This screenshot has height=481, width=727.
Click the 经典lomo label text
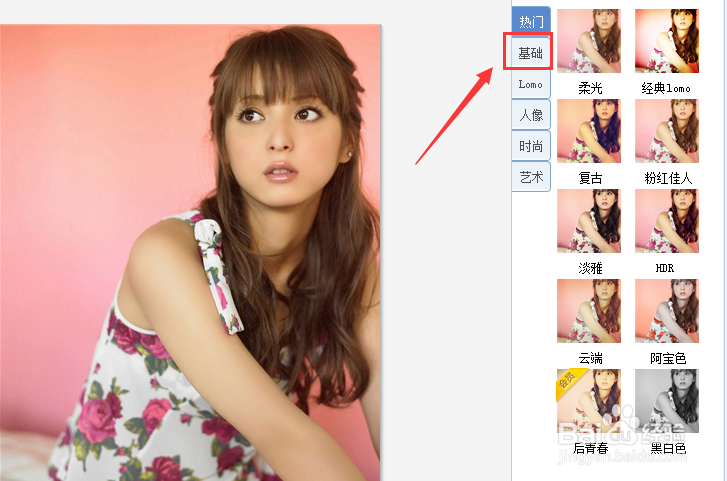(666, 88)
